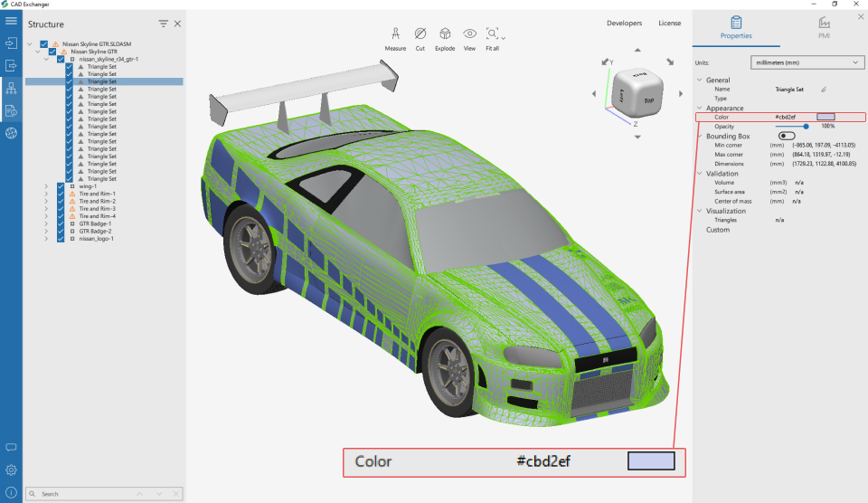Collapse the nissan_skyline_r34_gtr-1 node
The image size is (868, 503).
[x=46, y=59]
